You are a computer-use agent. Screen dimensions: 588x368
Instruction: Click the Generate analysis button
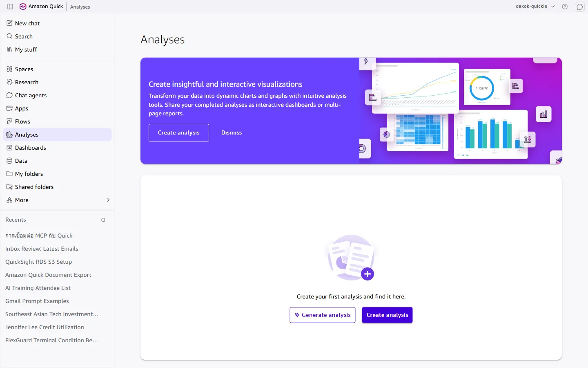tap(323, 315)
